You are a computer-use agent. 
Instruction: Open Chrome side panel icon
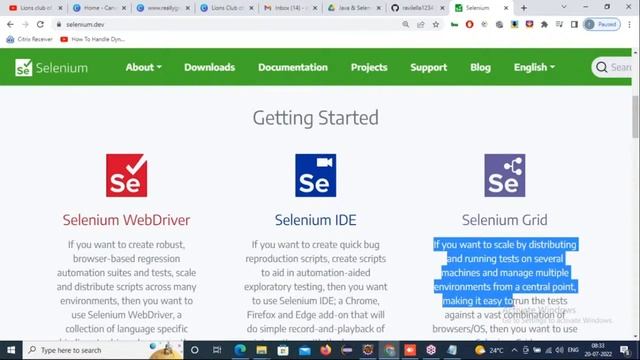coord(574,24)
